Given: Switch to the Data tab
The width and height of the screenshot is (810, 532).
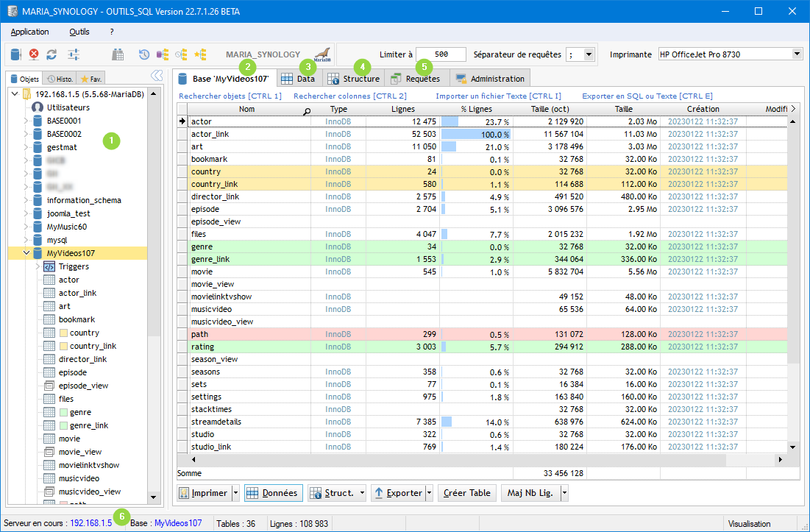Looking at the screenshot, I should (x=299, y=79).
